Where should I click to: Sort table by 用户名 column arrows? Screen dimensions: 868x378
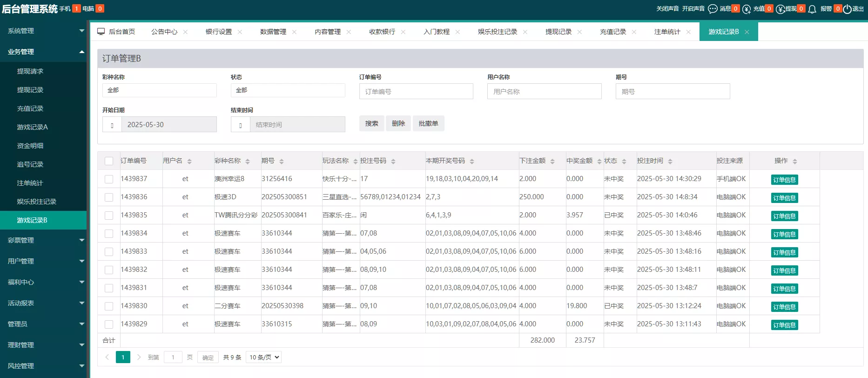click(x=189, y=161)
